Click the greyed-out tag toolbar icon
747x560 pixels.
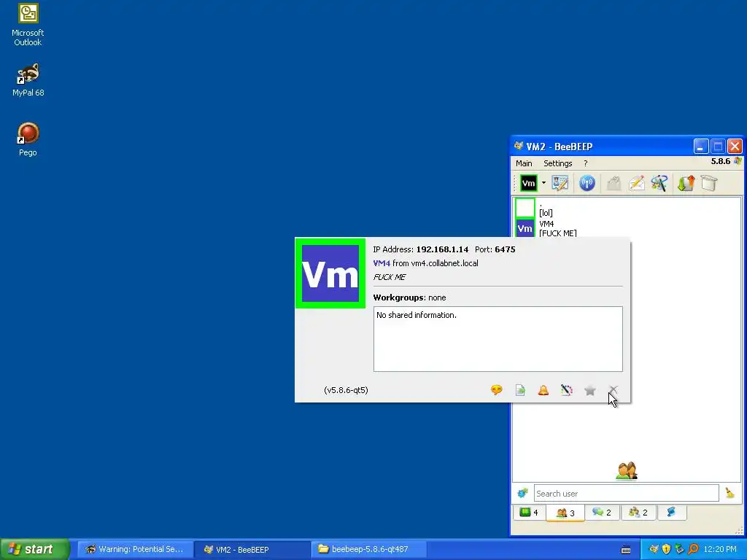(x=614, y=183)
